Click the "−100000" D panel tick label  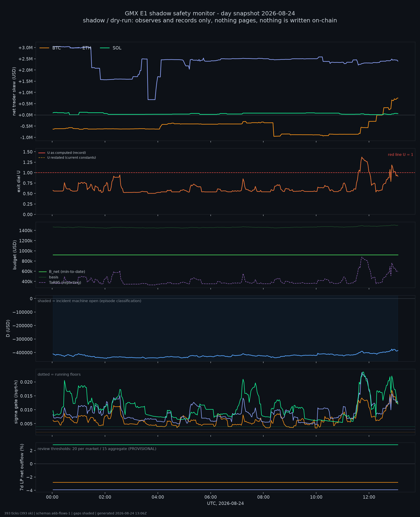(x=23, y=312)
